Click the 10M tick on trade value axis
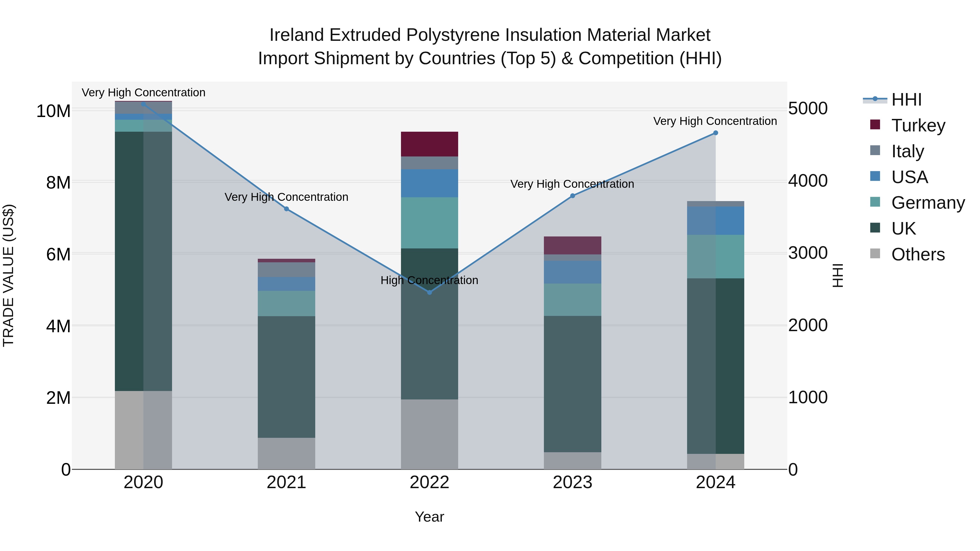 (53, 111)
